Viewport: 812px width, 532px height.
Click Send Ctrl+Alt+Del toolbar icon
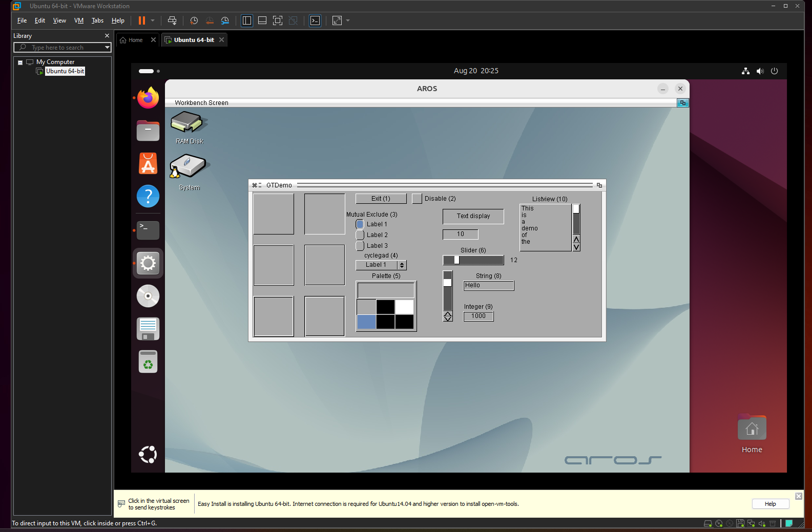pyautogui.click(x=172, y=20)
